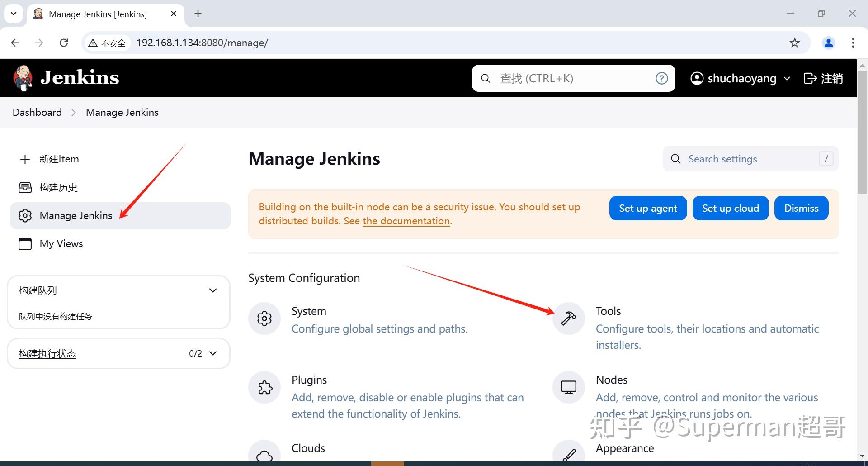Select the Manage Jenkins [Jenkins] browser tab
Image resolution: width=868 pixels, height=466 pixels.
[98, 14]
